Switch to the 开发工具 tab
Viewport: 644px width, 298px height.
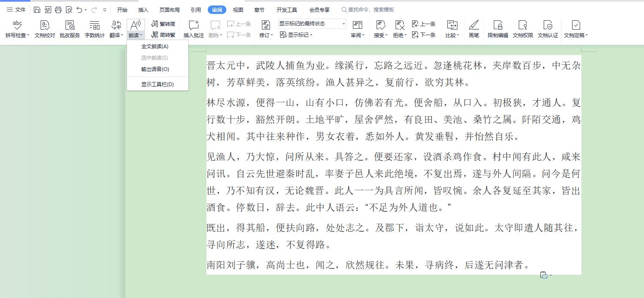tap(286, 10)
